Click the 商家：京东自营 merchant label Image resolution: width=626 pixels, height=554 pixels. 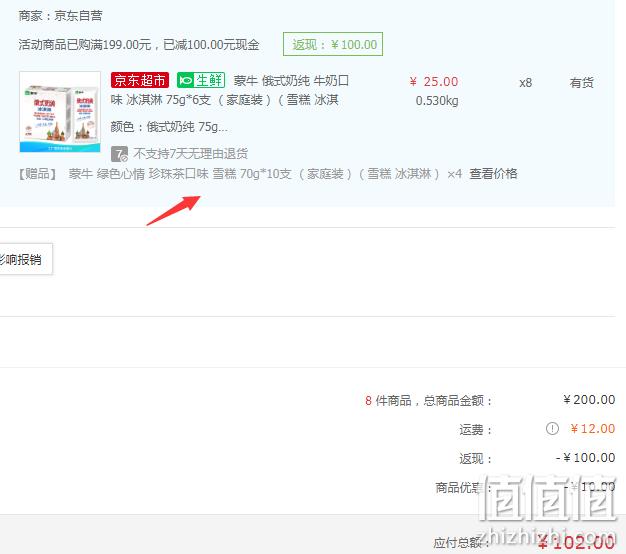click(60, 16)
